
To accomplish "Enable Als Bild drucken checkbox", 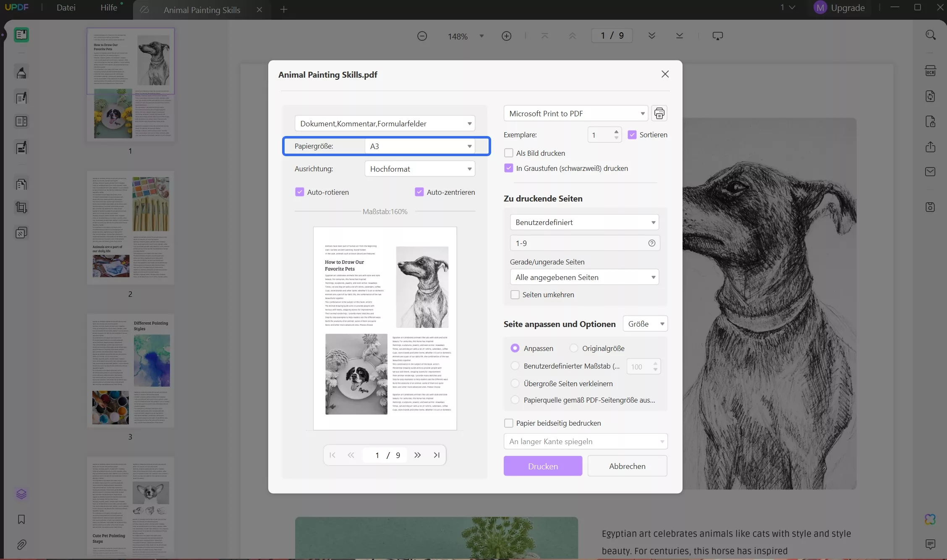I will pyautogui.click(x=509, y=153).
